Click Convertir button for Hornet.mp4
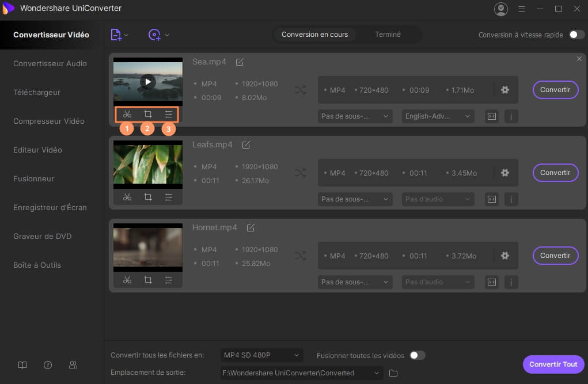588x384 pixels. [x=555, y=256]
